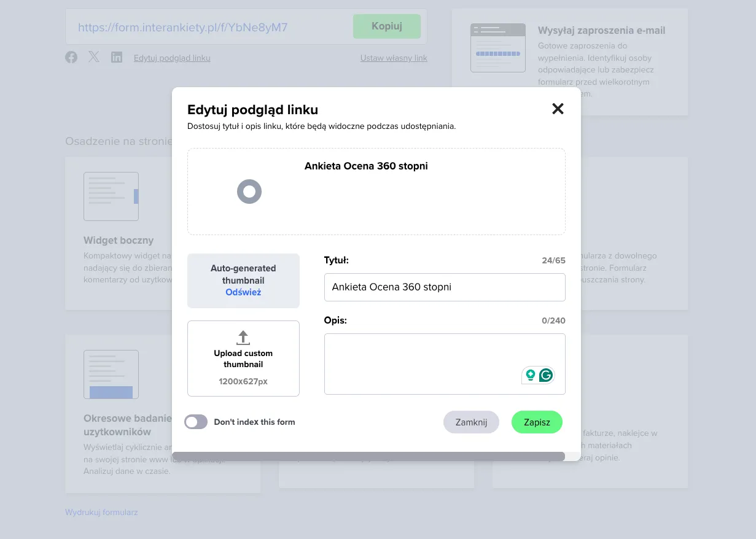The width and height of the screenshot is (756, 539).
Task: Click the Tytuł: label
Action: (x=337, y=260)
